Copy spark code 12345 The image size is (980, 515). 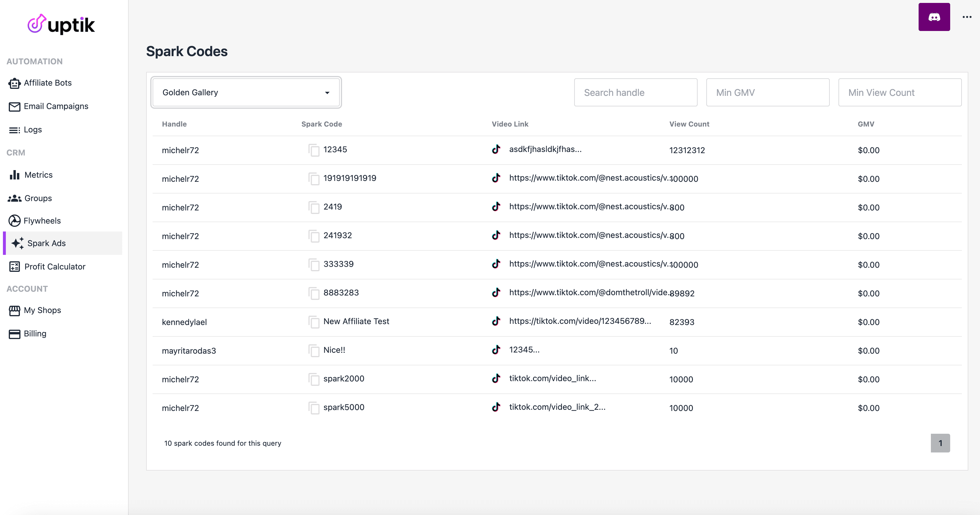[314, 150]
